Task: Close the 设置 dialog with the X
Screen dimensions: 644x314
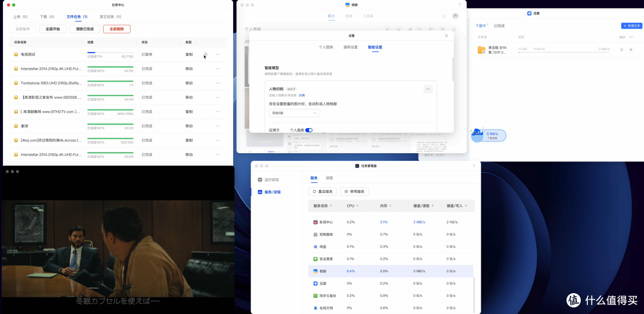Action: coord(447,36)
